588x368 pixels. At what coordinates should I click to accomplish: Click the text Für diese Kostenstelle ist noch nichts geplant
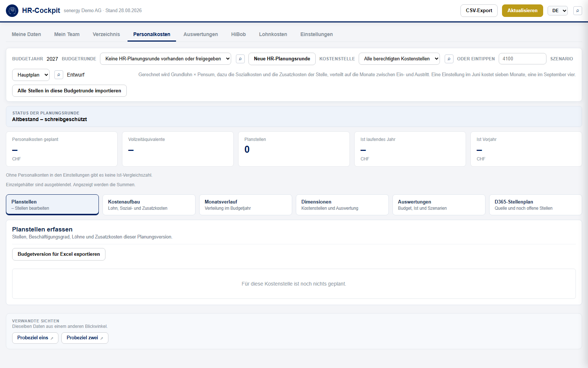(294, 284)
